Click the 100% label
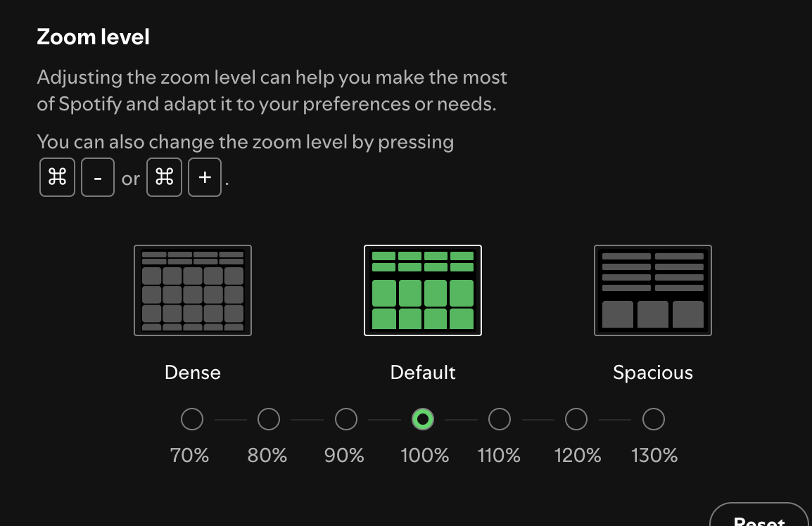The height and width of the screenshot is (526, 812). coord(424,456)
